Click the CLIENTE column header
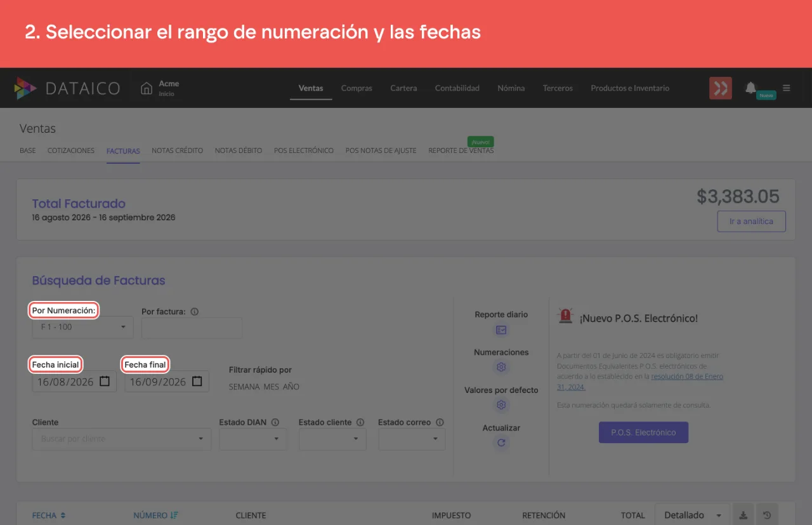Viewport: 812px width, 525px height. click(251, 515)
